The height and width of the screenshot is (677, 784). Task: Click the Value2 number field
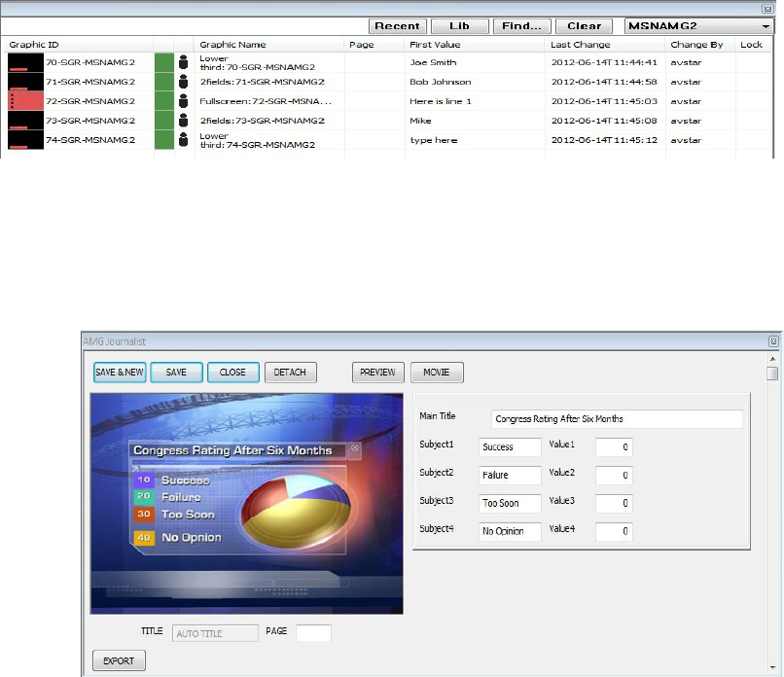[614, 475]
